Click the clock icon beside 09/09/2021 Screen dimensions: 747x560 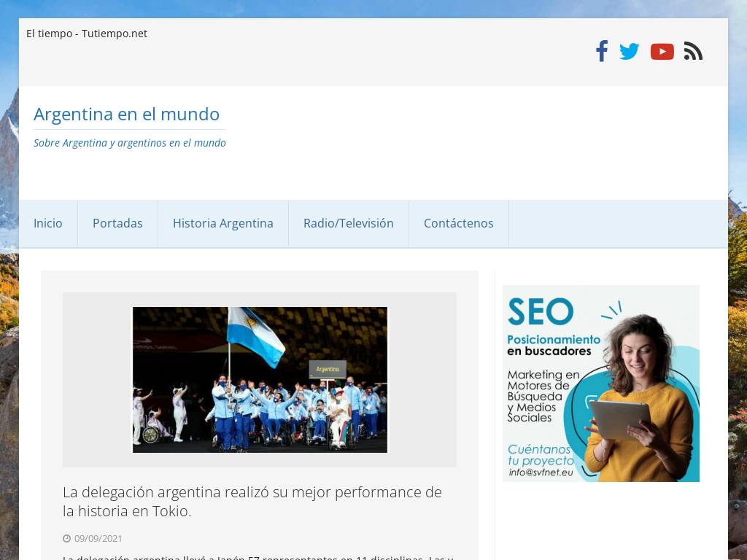(x=66, y=539)
